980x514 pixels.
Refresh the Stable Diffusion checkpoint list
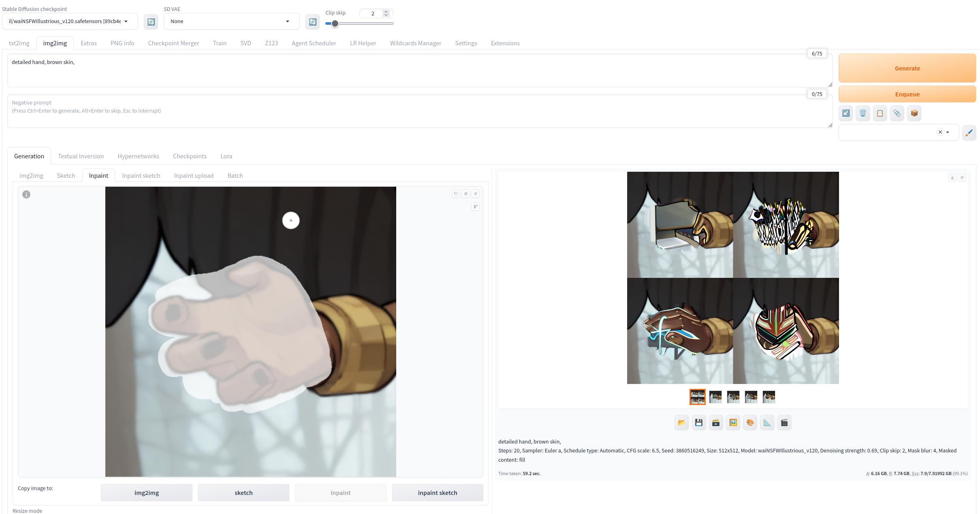[x=151, y=21]
